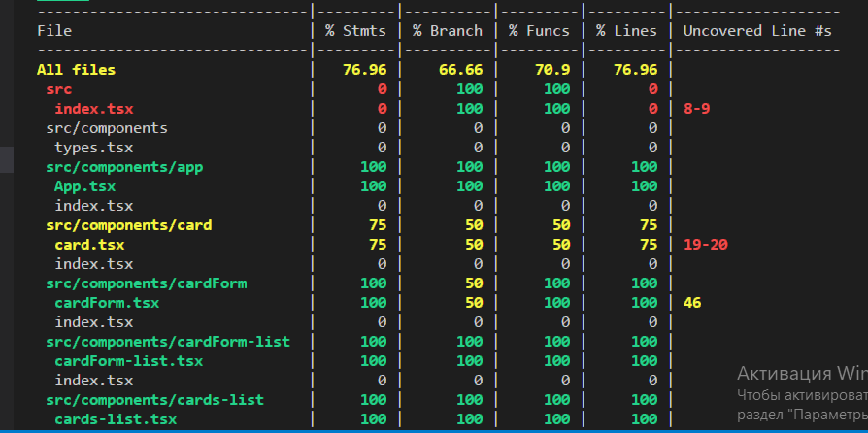The height and width of the screenshot is (433, 868).
Task: Click the 76.96 % Lines value of All files
Action: point(636,70)
